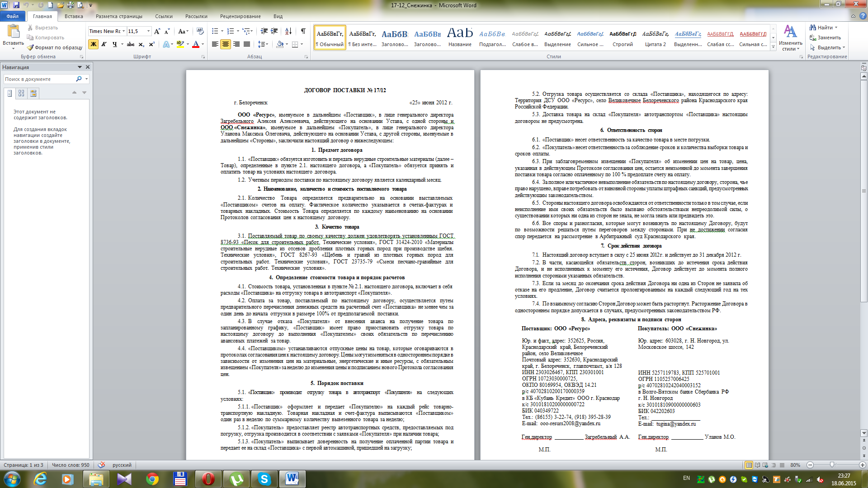The image size is (868, 488).
Task: Switch to Mailings (Рассылки) tab
Action: coord(196,16)
